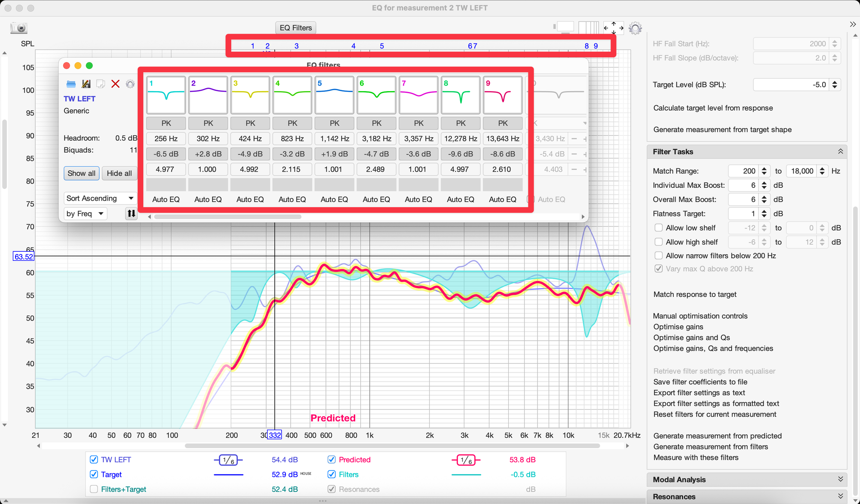Viewport: 860px width, 504px height.
Task: Enable the Filters+Target trace checkbox
Action: 94,489
